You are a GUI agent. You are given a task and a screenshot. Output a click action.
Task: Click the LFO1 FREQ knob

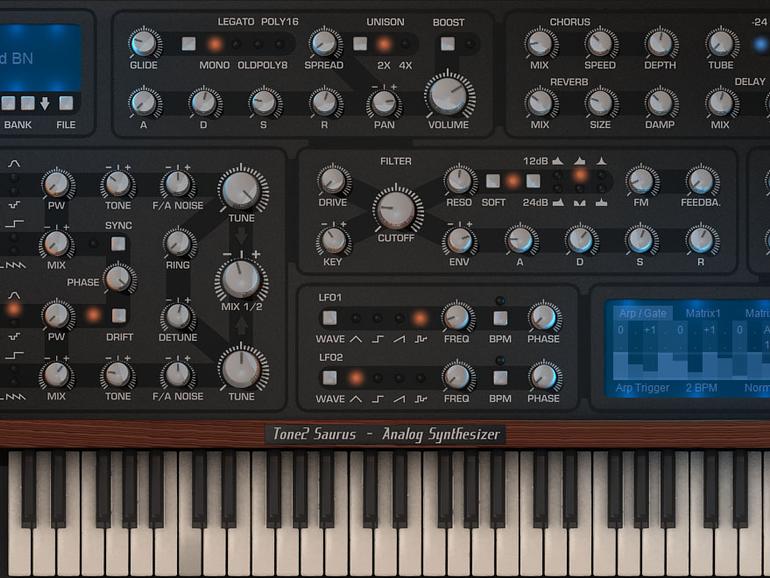point(457,317)
